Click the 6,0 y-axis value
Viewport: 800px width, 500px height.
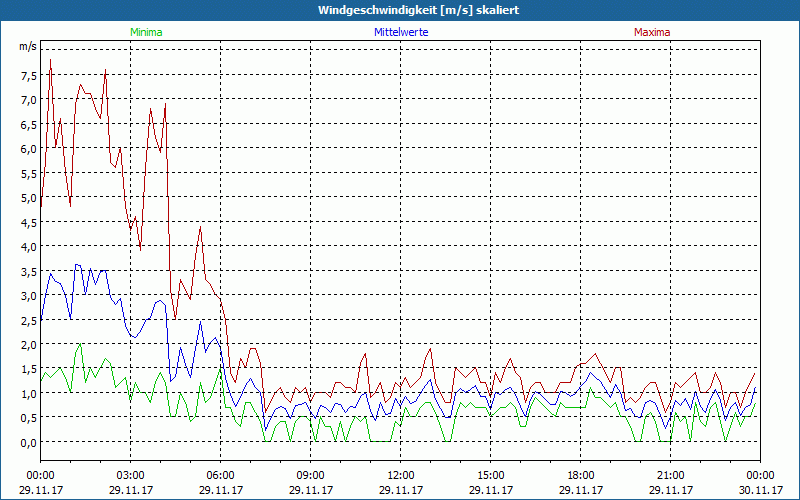point(29,149)
